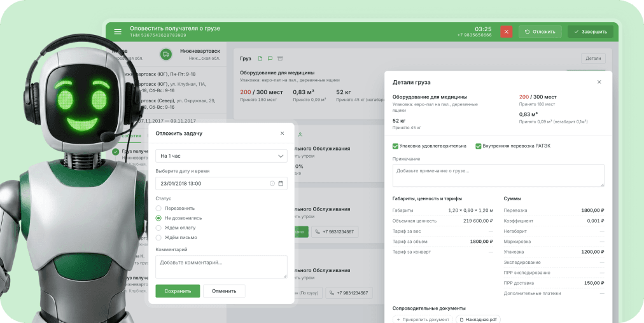Click the archive box icon beside Груз title

(x=281, y=58)
